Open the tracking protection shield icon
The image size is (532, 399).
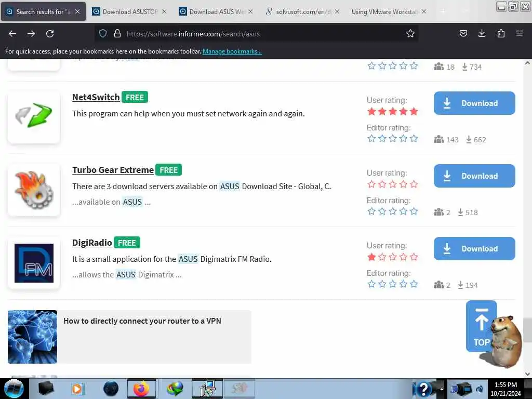tap(103, 34)
